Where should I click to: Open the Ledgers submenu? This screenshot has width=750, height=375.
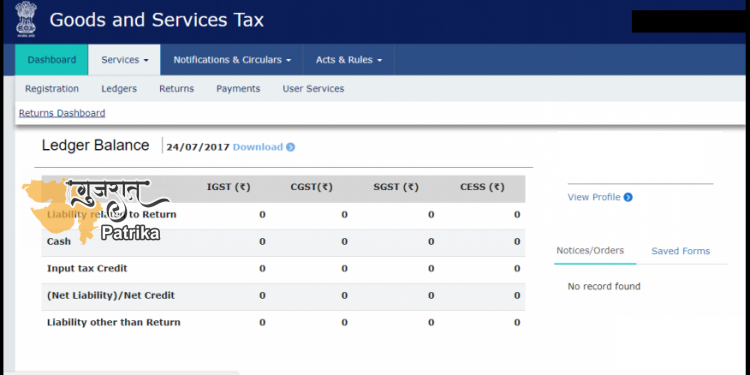pos(119,88)
